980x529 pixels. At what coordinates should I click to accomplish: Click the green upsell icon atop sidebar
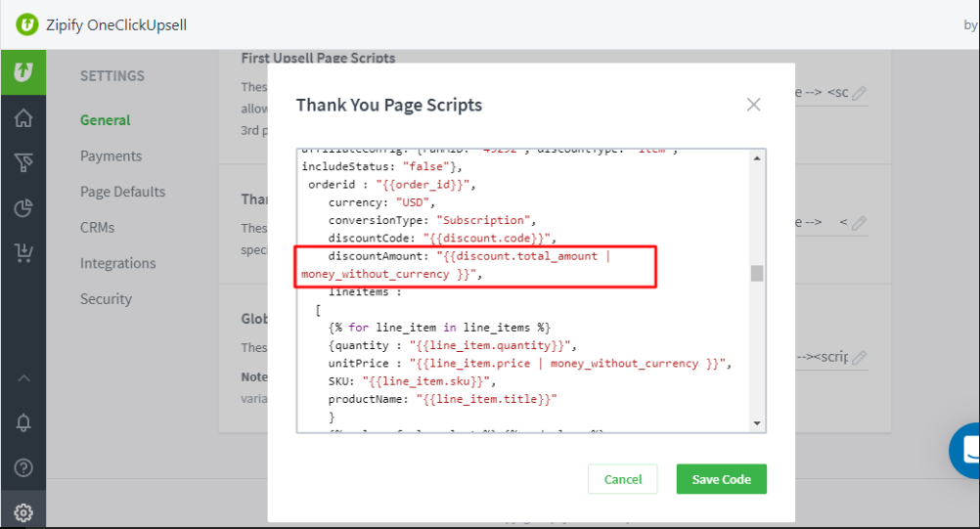[23, 72]
